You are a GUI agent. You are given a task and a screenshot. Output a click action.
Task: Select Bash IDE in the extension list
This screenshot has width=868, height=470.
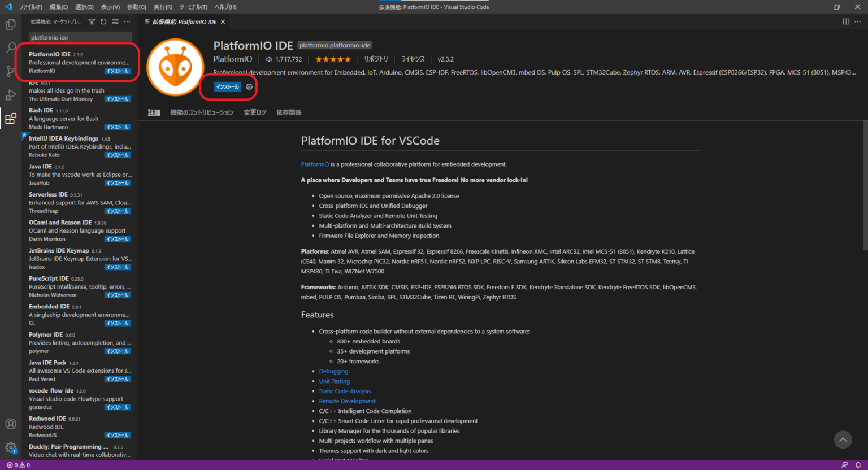(67, 118)
